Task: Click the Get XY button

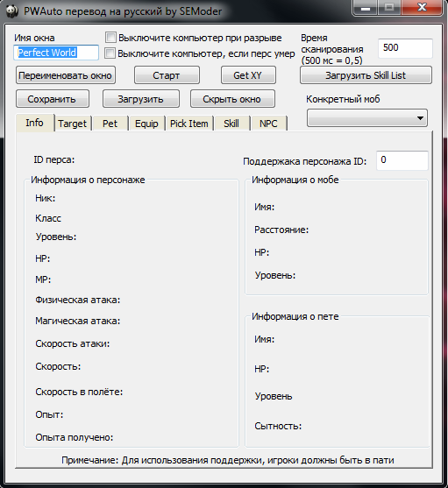Action: point(248,75)
